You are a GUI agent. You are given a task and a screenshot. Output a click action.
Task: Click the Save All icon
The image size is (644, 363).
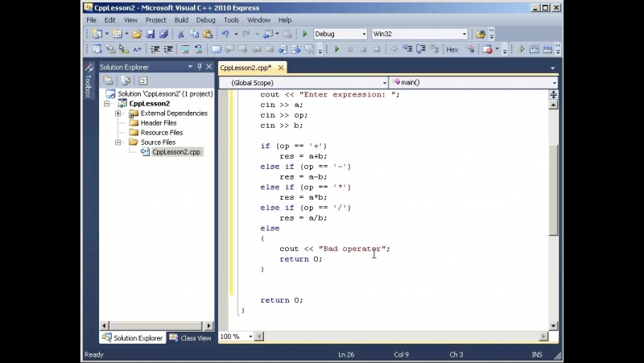pyautogui.click(x=164, y=34)
